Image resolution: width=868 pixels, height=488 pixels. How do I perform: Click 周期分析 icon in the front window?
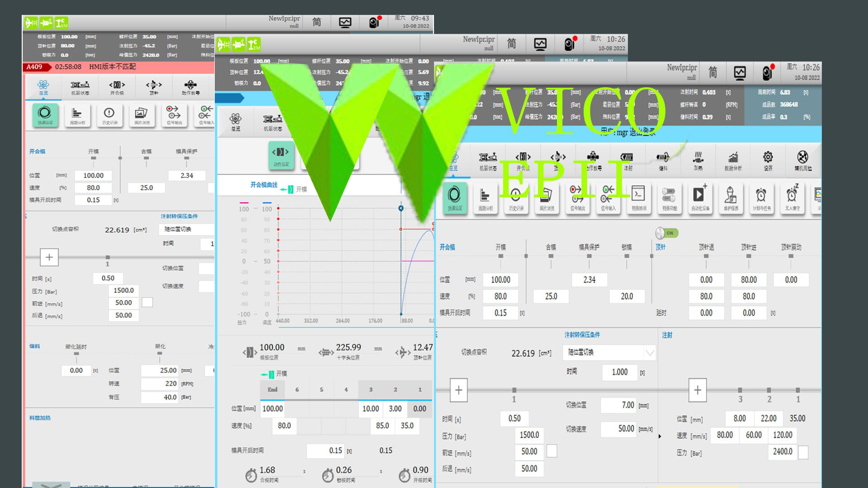click(x=486, y=198)
